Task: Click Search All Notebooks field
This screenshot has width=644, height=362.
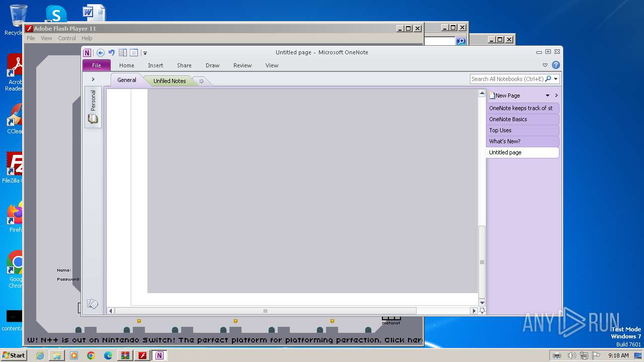Action: click(x=507, y=79)
